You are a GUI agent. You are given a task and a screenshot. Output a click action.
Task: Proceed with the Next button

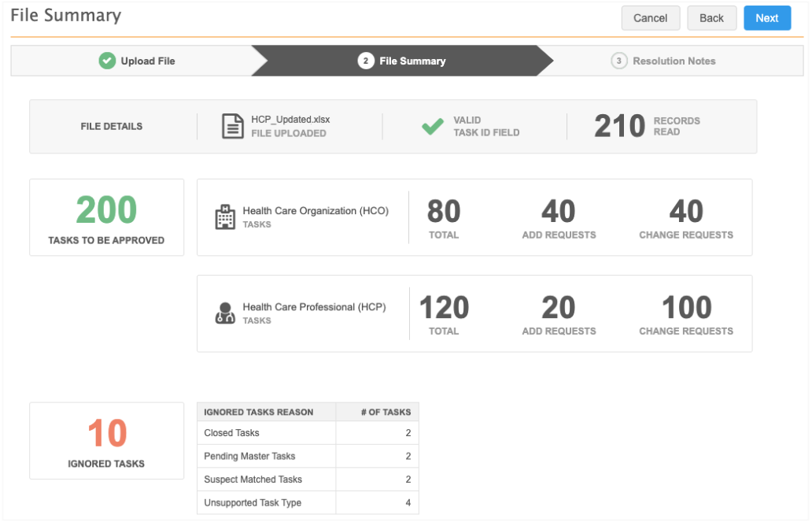(766, 18)
